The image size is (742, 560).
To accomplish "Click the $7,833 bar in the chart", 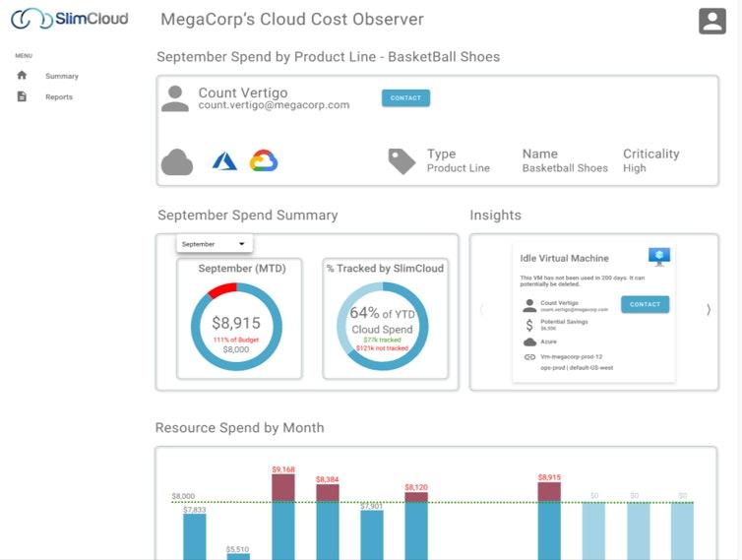I will (x=195, y=536).
